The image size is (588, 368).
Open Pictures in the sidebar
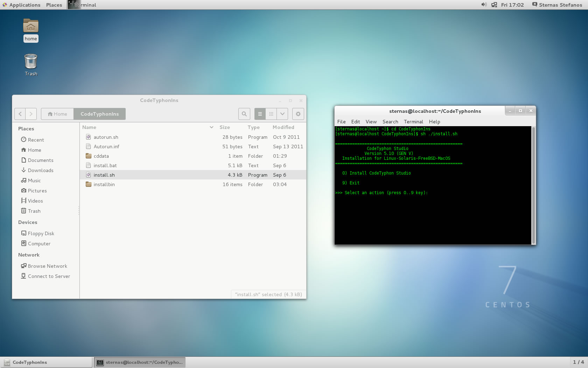(34, 191)
